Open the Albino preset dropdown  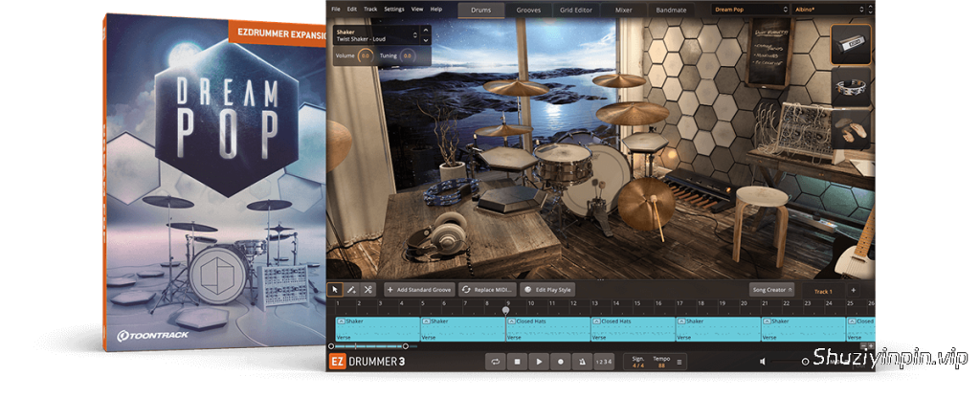click(x=832, y=9)
